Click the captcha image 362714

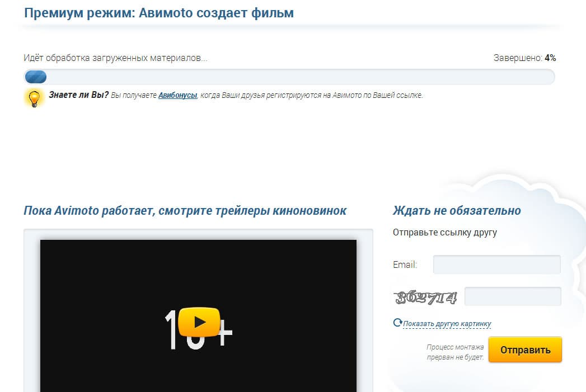[426, 297]
